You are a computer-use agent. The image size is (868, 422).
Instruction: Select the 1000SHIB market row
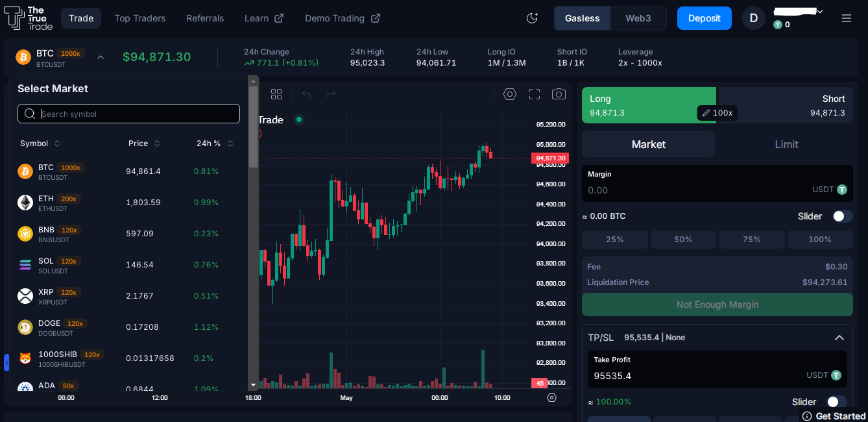[128, 358]
